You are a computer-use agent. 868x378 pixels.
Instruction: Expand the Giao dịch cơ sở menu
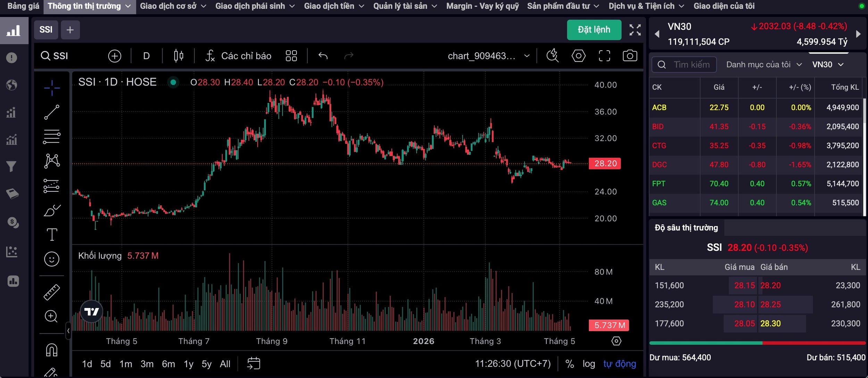[x=173, y=6]
